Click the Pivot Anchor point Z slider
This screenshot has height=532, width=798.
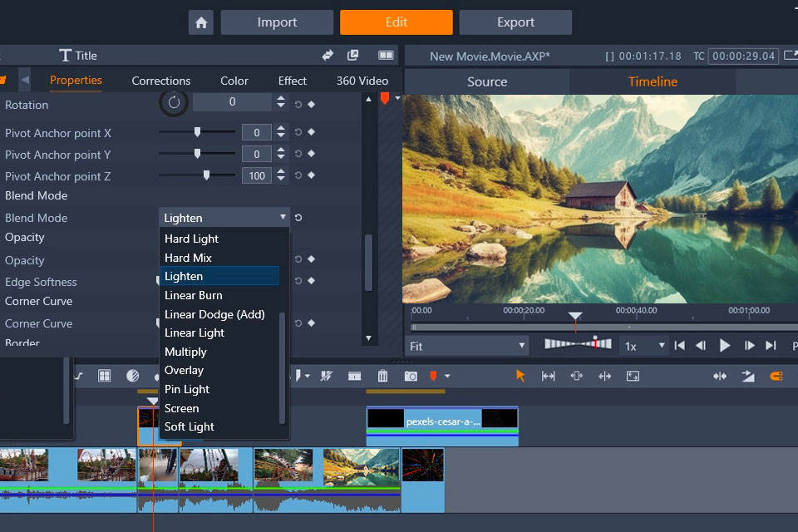[197, 175]
